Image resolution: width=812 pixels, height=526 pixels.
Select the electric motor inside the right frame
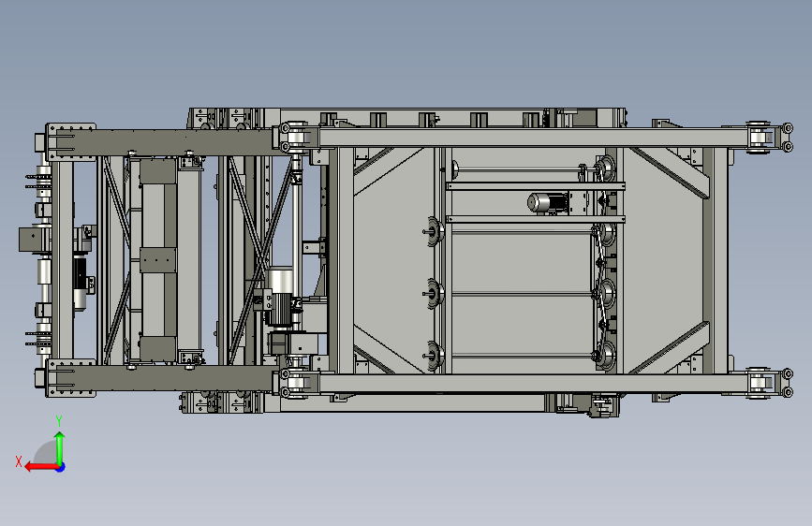coord(549,203)
